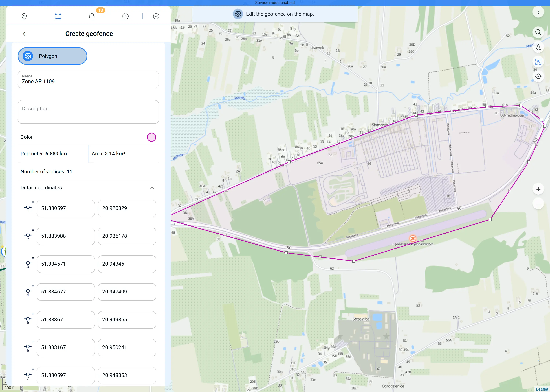Open the service tools wrench icon

point(125,16)
